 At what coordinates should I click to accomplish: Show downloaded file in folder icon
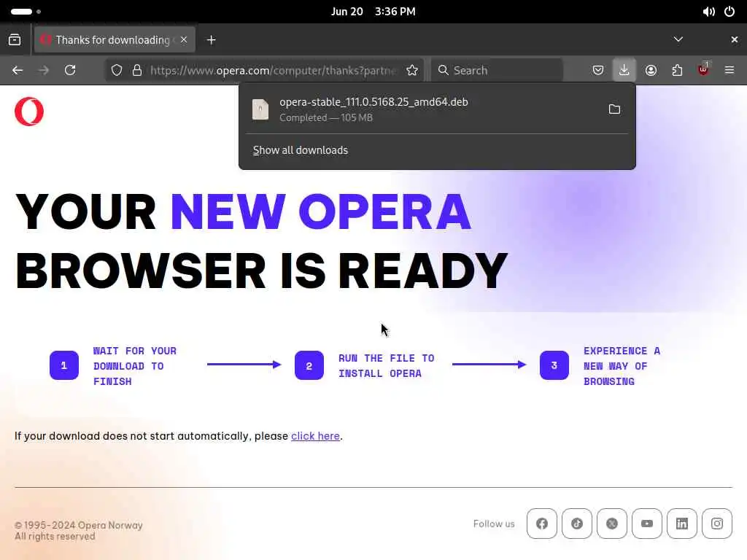(614, 109)
